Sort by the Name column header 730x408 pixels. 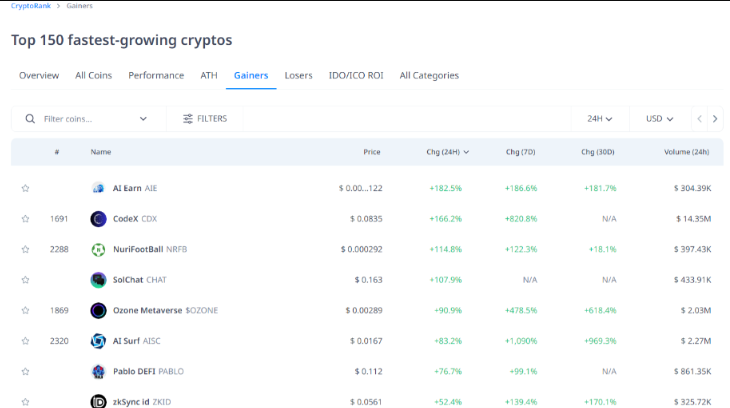[101, 152]
